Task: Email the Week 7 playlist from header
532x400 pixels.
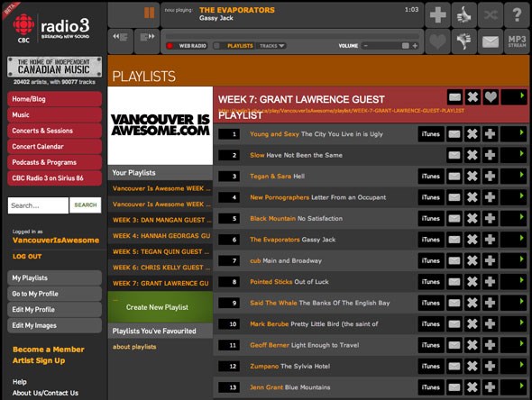Action: click(x=454, y=97)
